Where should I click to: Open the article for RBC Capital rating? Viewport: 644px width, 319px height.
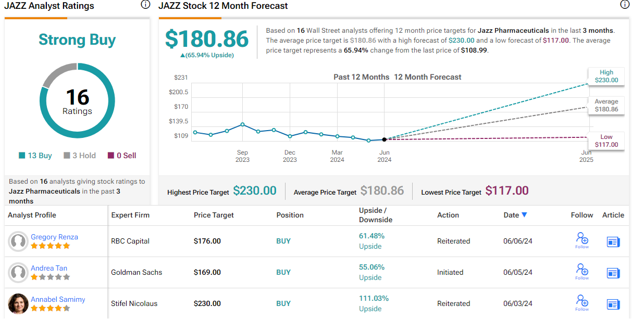coord(613,241)
